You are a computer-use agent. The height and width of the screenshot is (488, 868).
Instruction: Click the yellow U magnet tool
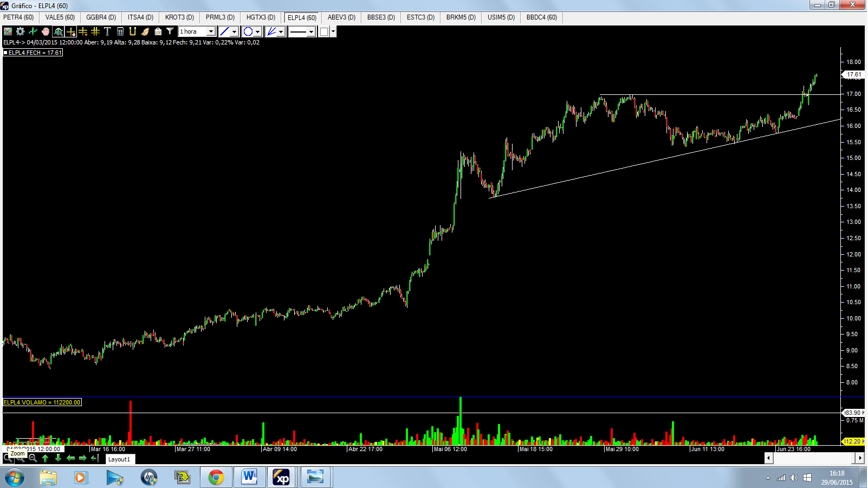click(133, 31)
